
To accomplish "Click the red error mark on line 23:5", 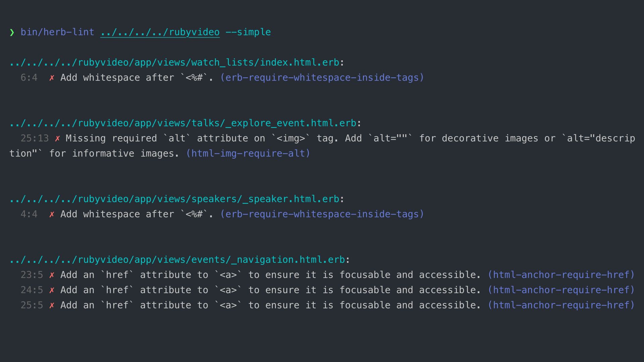I will (x=52, y=275).
